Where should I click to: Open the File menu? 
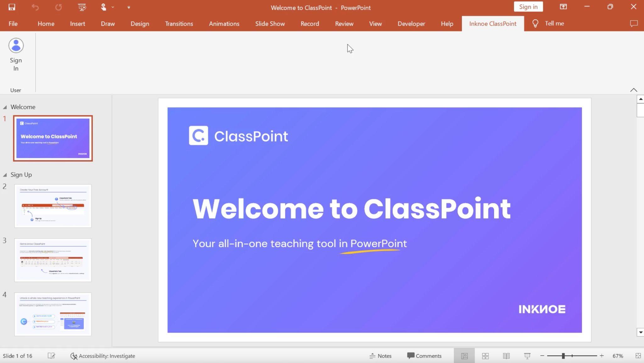click(13, 24)
